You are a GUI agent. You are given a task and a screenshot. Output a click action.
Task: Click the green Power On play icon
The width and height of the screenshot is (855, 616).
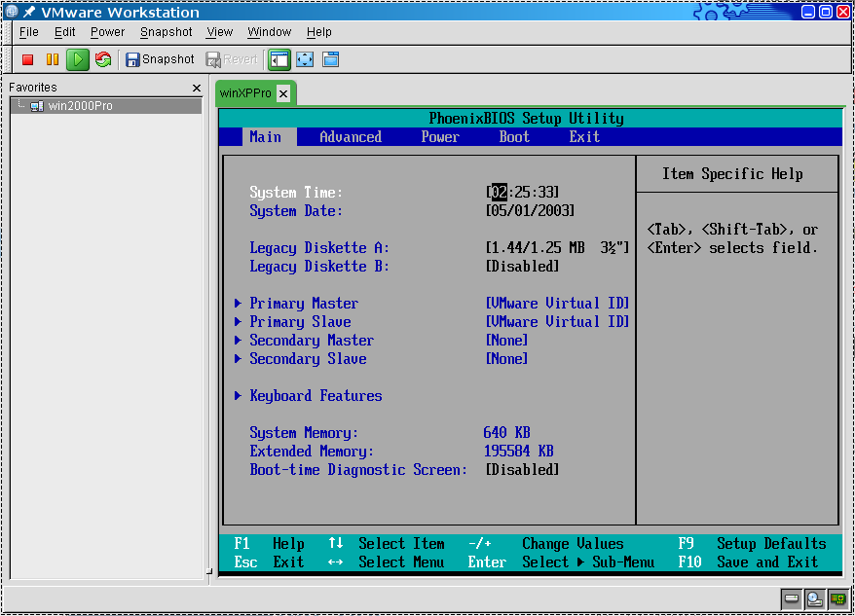78,59
